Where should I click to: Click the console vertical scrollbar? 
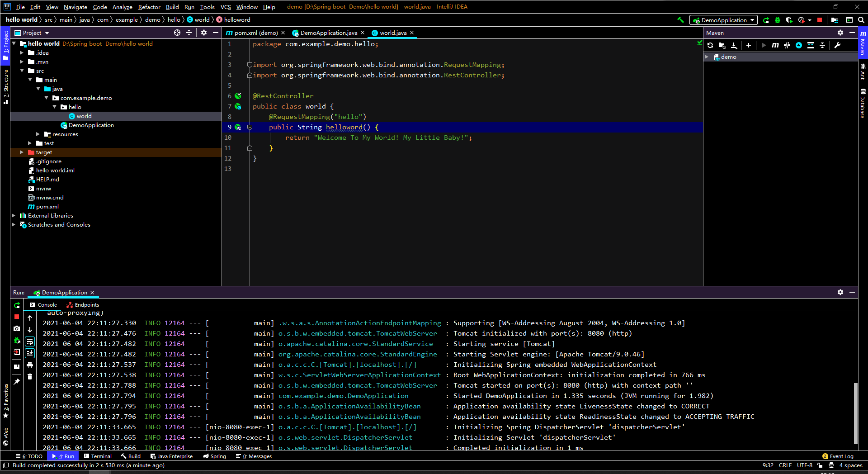(x=855, y=413)
